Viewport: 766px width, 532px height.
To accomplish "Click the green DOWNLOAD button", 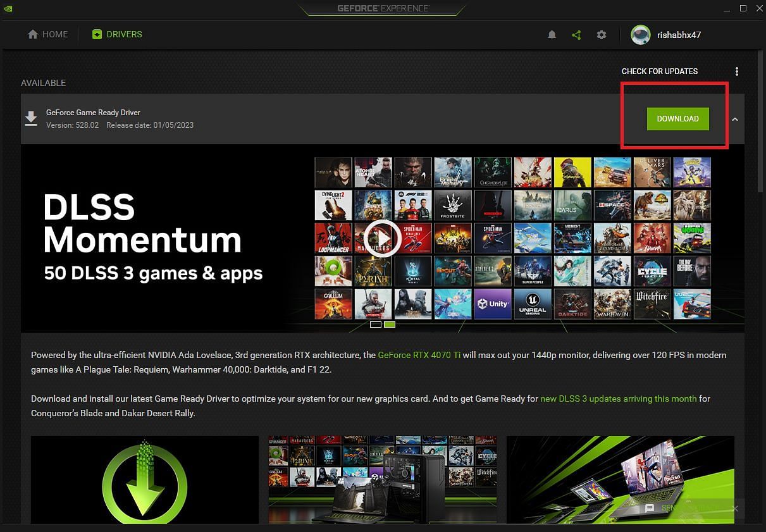I will pyautogui.click(x=677, y=119).
